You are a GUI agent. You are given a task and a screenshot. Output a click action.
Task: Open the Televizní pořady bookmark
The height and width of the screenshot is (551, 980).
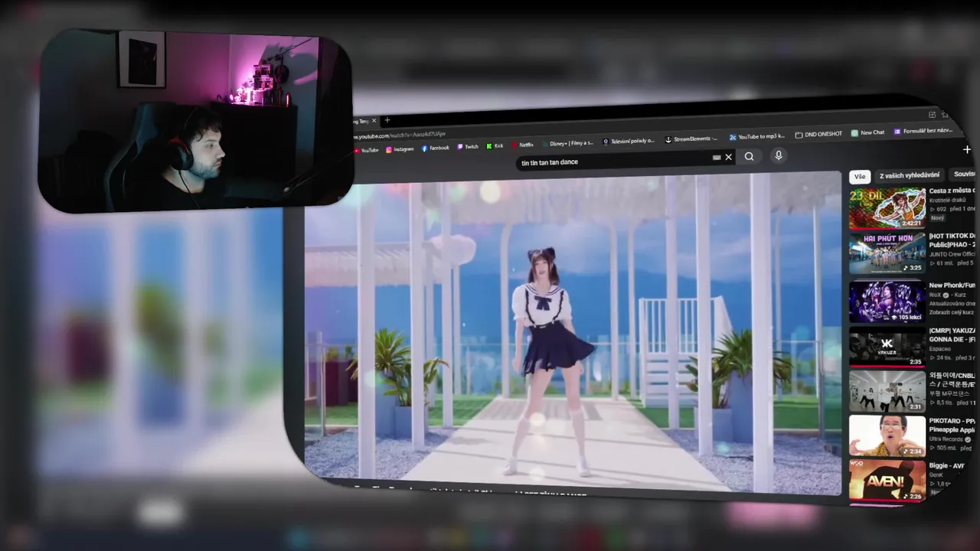click(x=629, y=141)
